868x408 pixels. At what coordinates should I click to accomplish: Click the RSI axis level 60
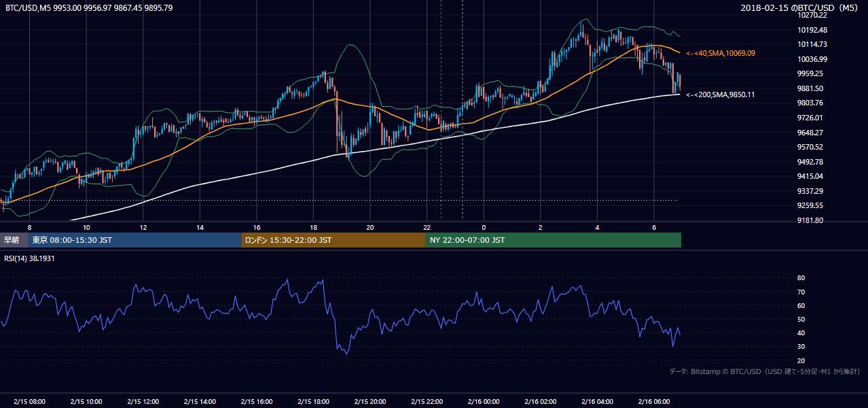pyautogui.click(x=801, y=305)
